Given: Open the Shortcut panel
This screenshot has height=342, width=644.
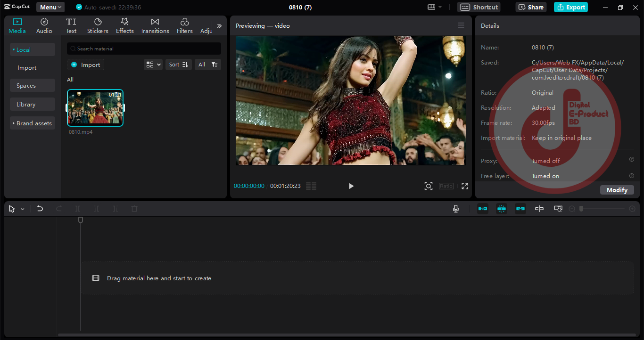Looking at the screenshot, I should 479,7.
